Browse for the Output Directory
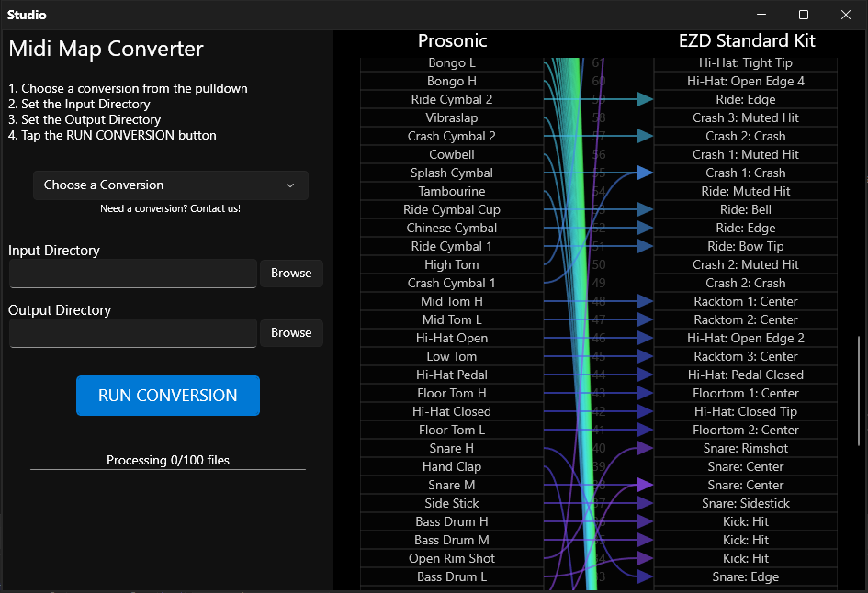 pos(291,333)
